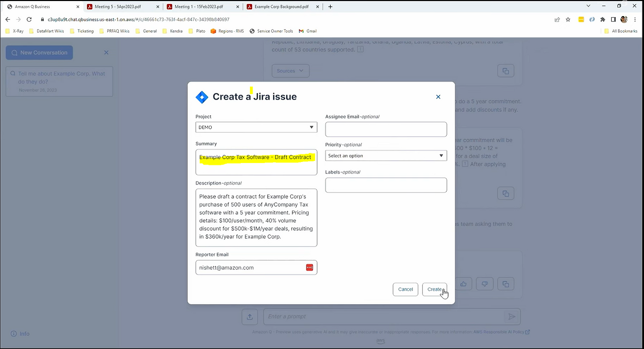644x349 pixels.
Task: Close the conversation sidebar with the X
Action: (x=106, y=52)
